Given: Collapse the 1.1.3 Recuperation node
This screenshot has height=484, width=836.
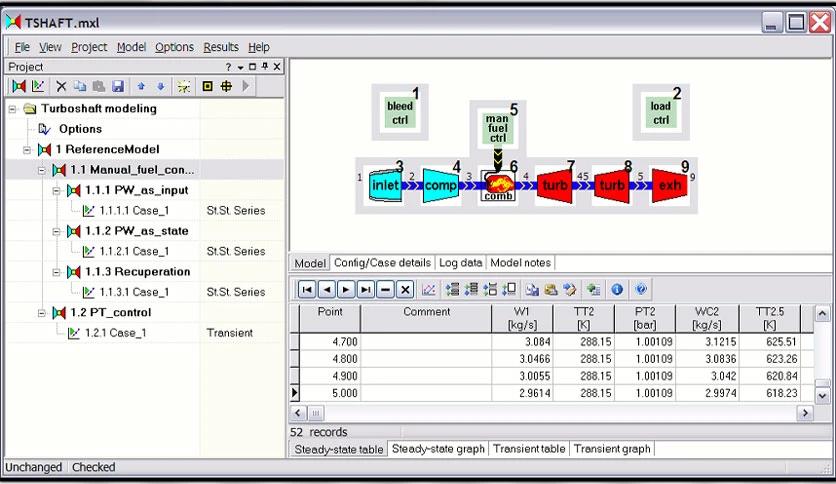Looking at the screenshot, I should 56,272.
